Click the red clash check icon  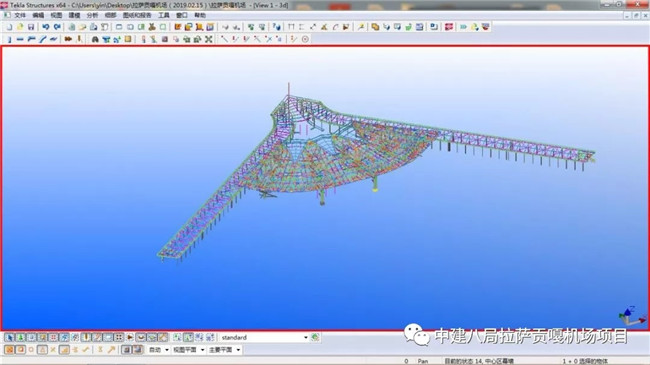[x=449, y=27]
